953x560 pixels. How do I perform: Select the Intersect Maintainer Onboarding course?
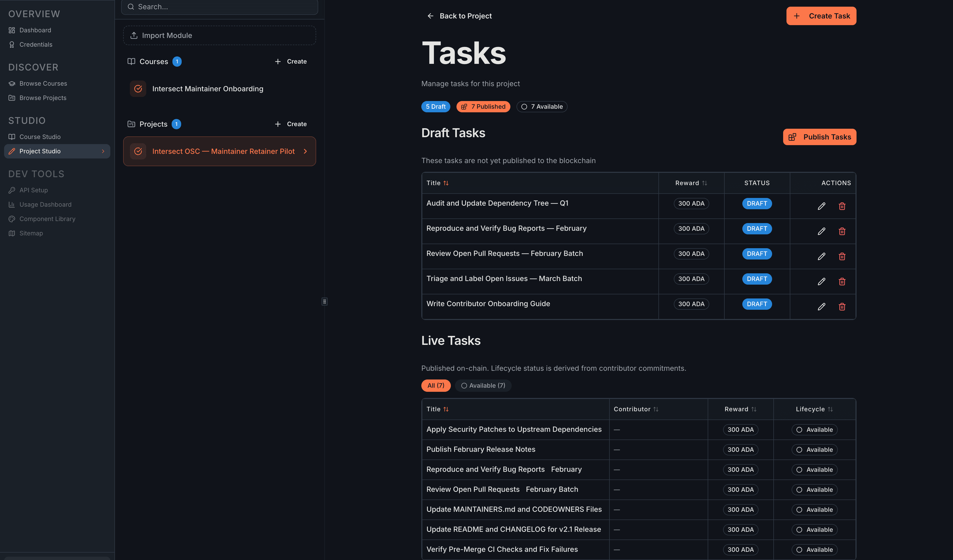click(208, 88)
